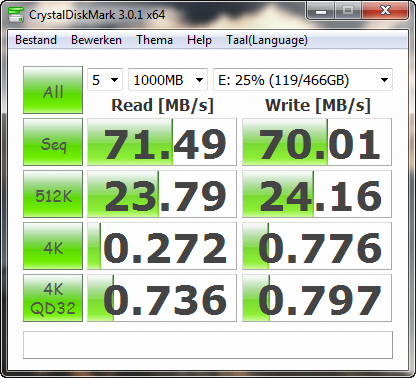Select the 512K write result 24.16

317,194
